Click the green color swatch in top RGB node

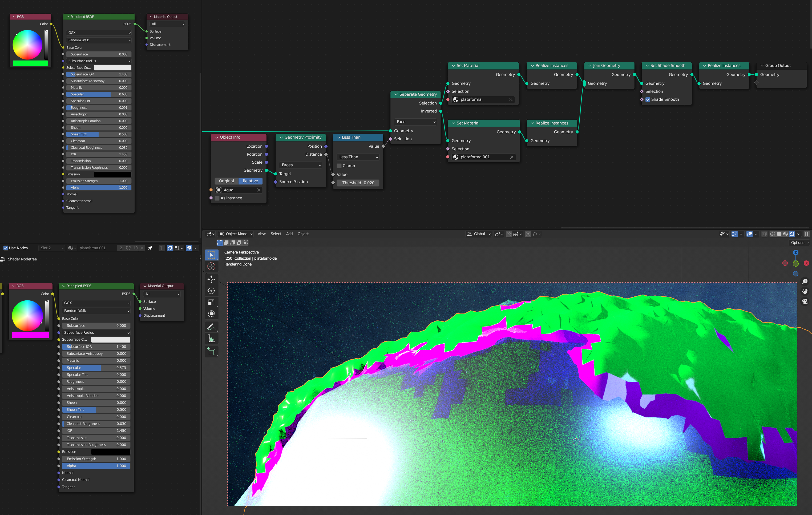point(30,63)
